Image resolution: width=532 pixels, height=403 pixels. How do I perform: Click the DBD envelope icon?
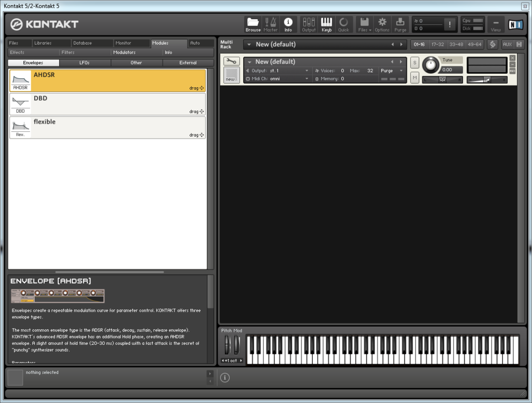pos(20,104)
